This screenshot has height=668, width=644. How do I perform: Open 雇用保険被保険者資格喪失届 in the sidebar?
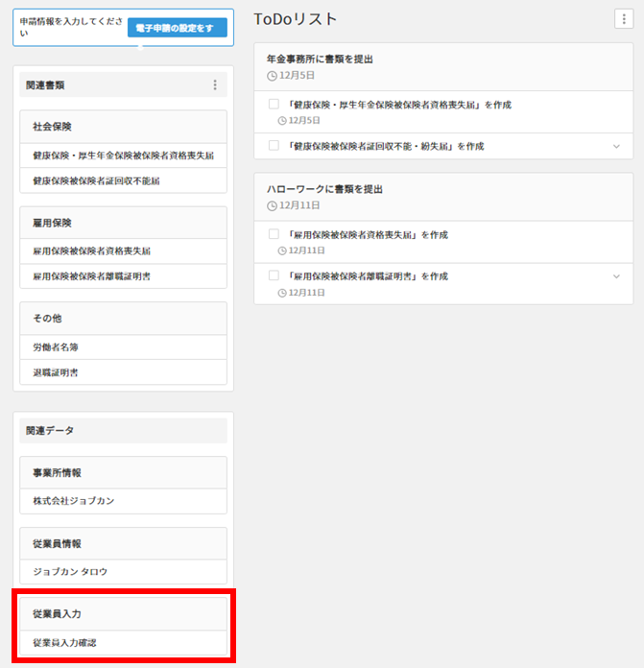[x=91, y=250]
